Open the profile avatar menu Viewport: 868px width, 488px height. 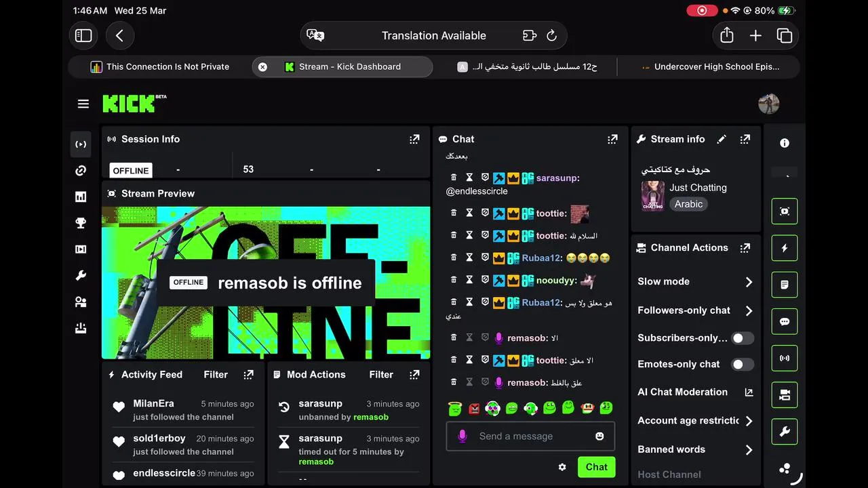coord(768,104)
